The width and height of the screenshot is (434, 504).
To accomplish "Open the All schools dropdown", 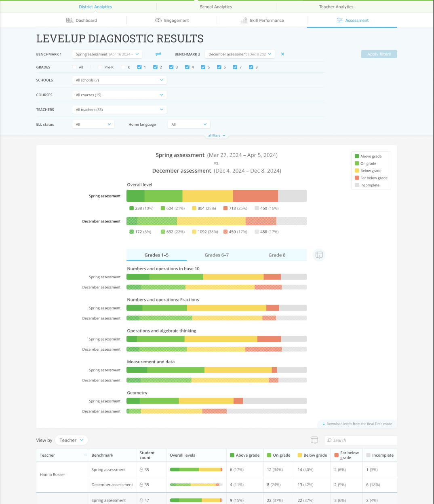I will click(119, 80).
